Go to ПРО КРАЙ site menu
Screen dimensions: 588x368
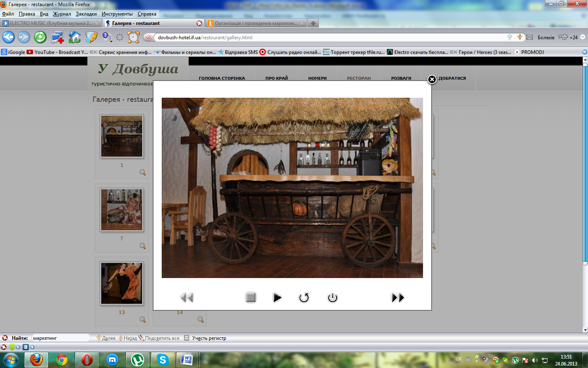[x=276, y=78]
